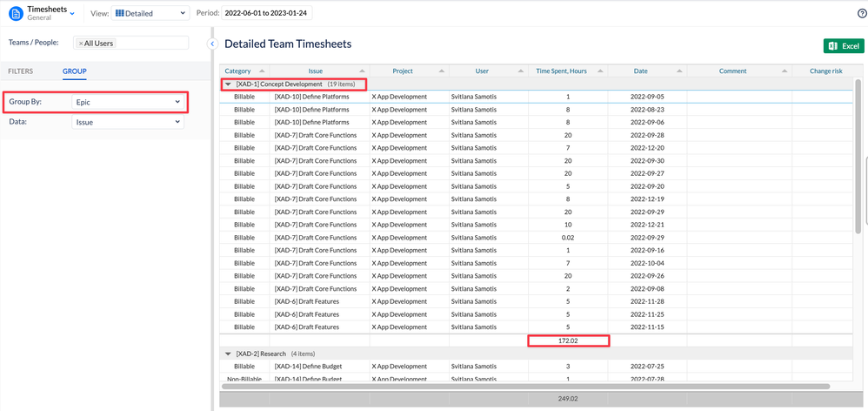Viewport: 868px width, 411px height.
Task: Select the row dated 2022-12-20
Action: (536, 148)
